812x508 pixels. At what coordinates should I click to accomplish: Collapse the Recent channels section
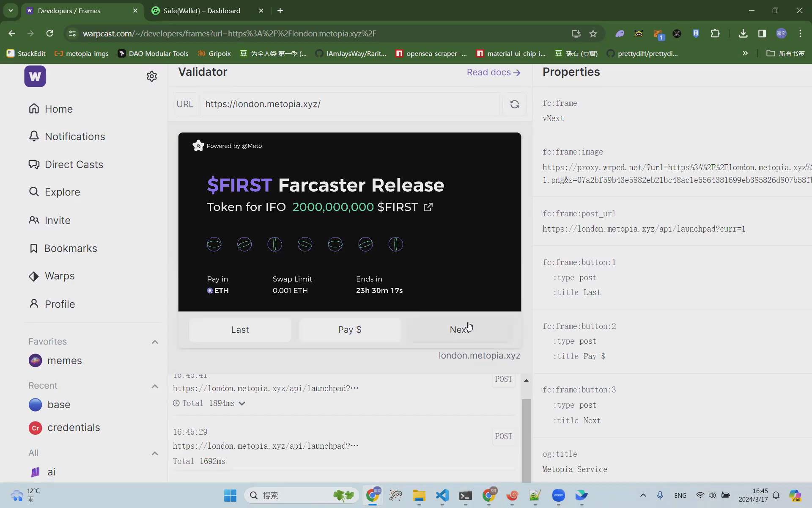click(x=155, y=386)
